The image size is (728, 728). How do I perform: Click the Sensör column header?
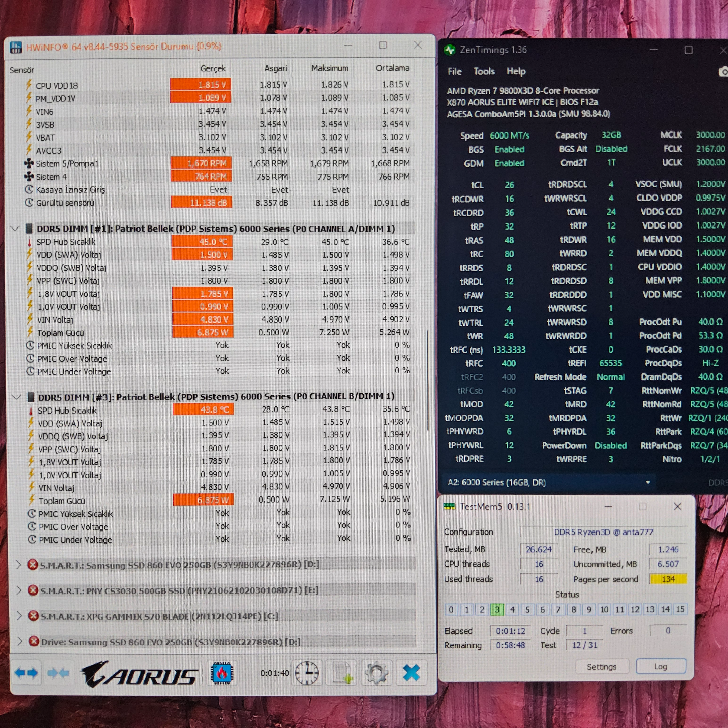(22, 70)
